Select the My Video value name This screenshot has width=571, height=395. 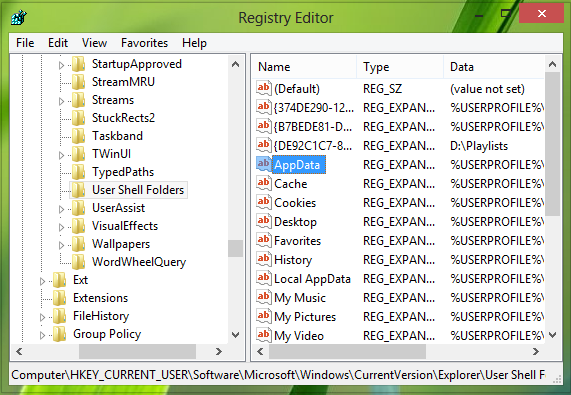299,336
